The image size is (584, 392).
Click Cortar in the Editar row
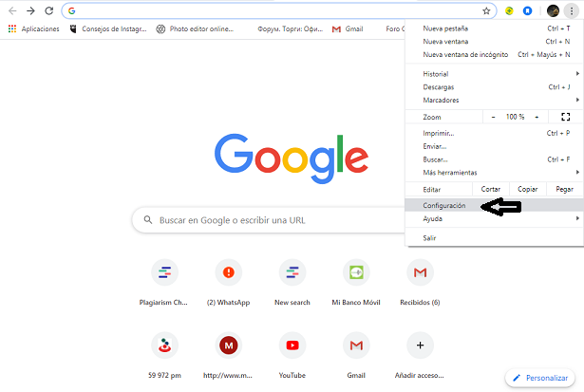491,189
